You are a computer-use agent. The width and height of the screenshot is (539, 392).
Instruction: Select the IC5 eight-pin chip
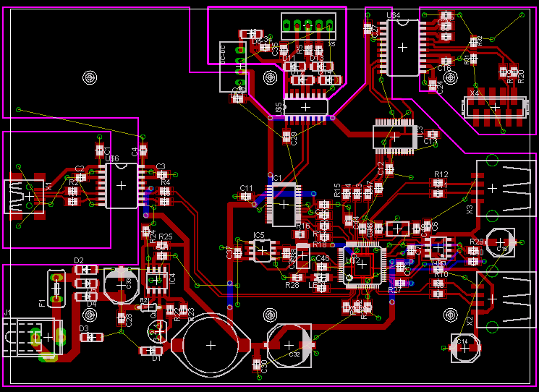click(263, 250)
